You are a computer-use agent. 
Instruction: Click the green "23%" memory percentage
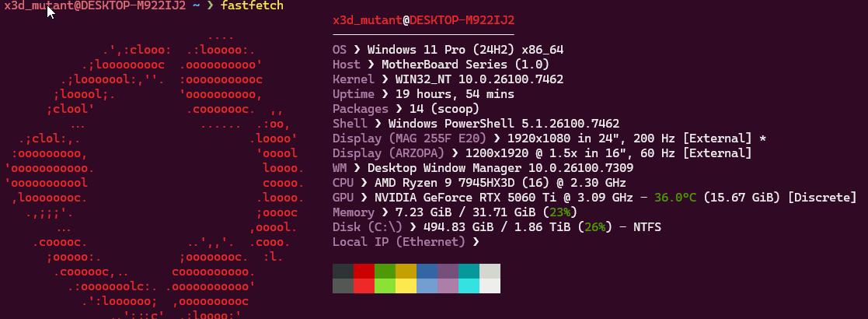560,212
